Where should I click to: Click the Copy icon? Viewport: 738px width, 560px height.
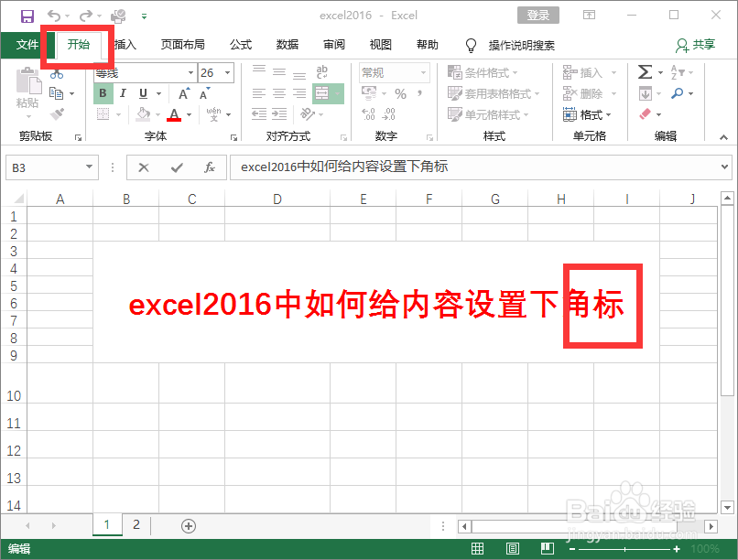pyautogui.click(x=57, y=93)
